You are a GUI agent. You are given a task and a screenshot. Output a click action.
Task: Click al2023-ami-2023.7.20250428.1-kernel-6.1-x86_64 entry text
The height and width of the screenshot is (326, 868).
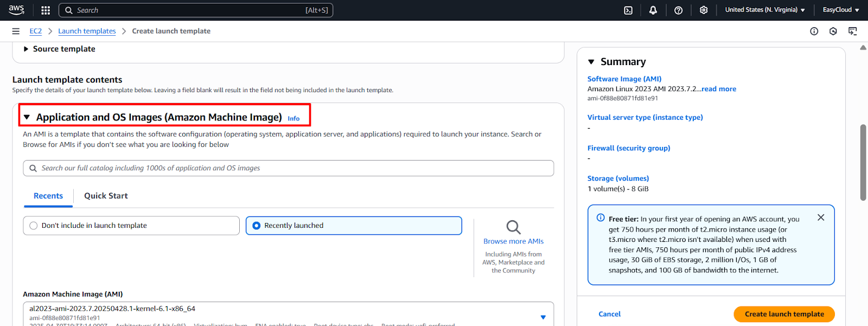click(x=112, y=309)
